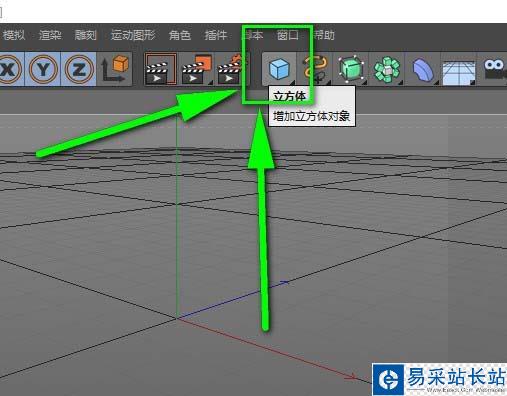Image resolution: width=507 pixels, height=396 pixels.
Task: Toggle the Z axis lock
Action: pos(79,69)
